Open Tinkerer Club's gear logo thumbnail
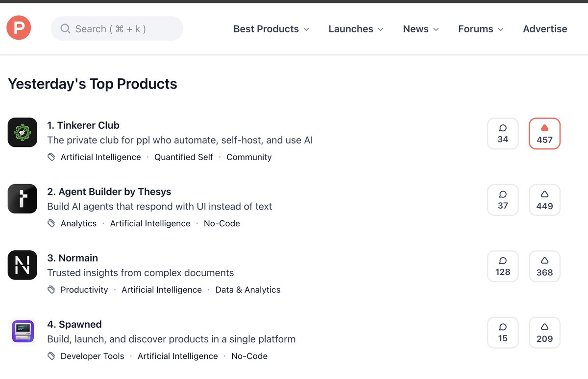Viewport: 588px width, 379px height. (22, 132)
